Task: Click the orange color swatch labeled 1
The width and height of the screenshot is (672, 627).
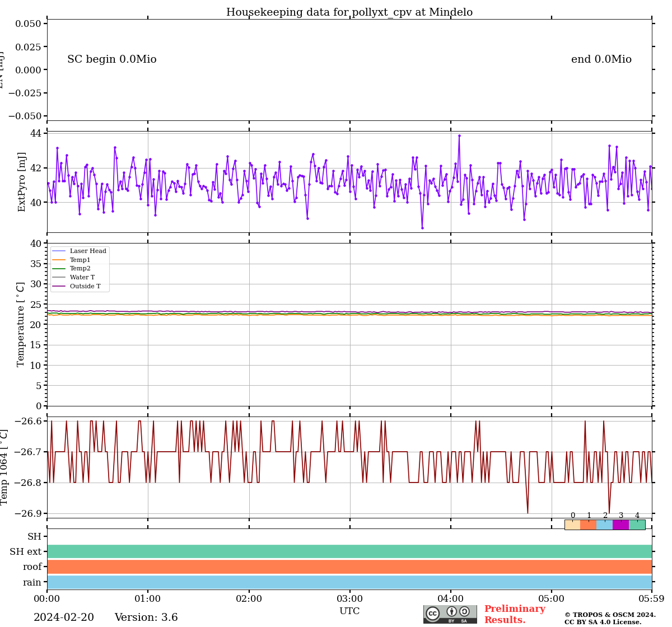Action: tap(589, 525)
